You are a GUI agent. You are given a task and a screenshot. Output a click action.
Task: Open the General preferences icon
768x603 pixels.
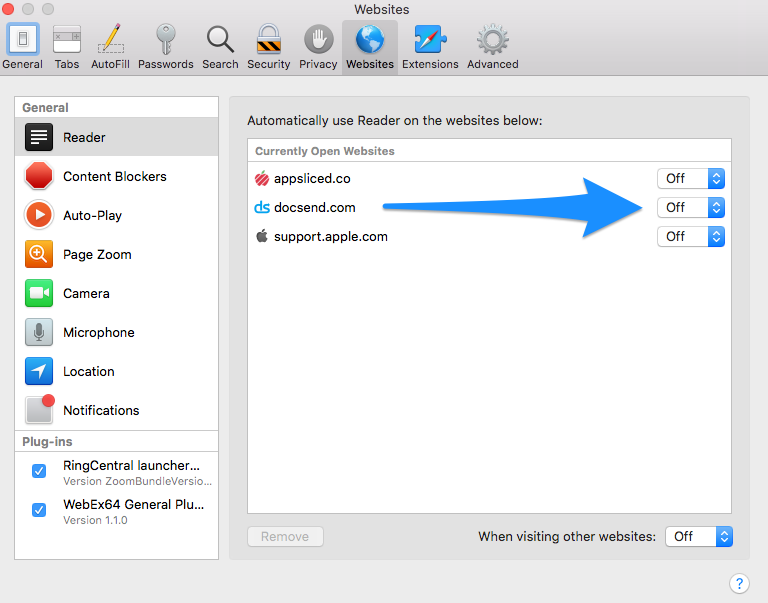[x=22, y=39]
